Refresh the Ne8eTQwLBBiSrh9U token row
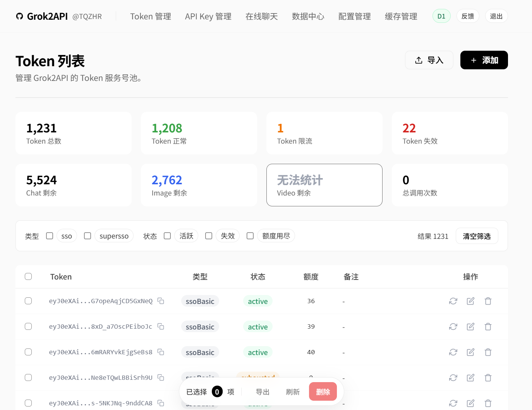The width and height of the screenshot is (532, 410). click(x=453, y=377)
